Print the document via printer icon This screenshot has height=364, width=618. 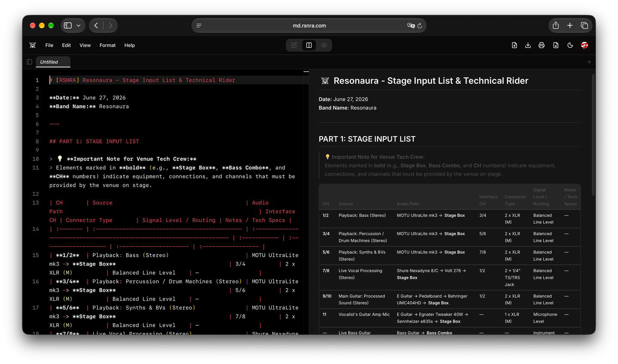pyautogui.click(x=542, y=45)
